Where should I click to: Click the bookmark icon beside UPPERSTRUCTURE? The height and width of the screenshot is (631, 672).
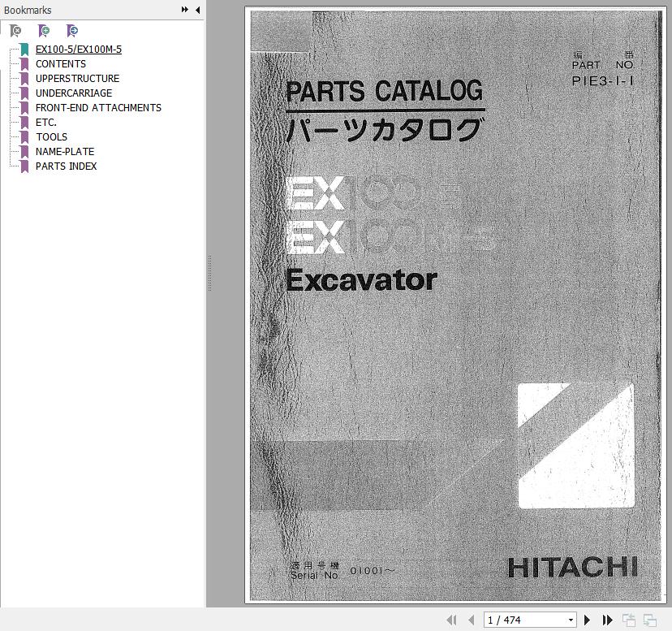24,79
